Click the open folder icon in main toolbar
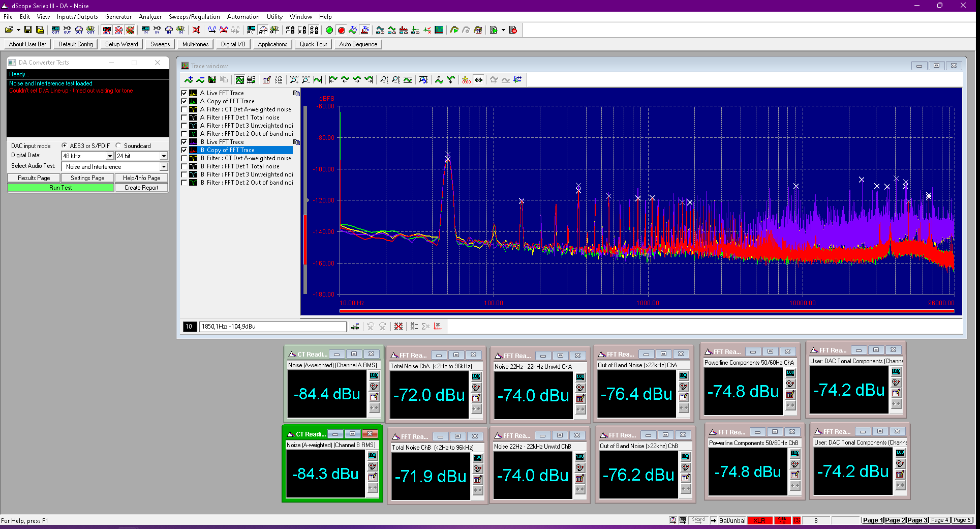The height and width of the screenshot is (529, 980). [x=9, y=30]
